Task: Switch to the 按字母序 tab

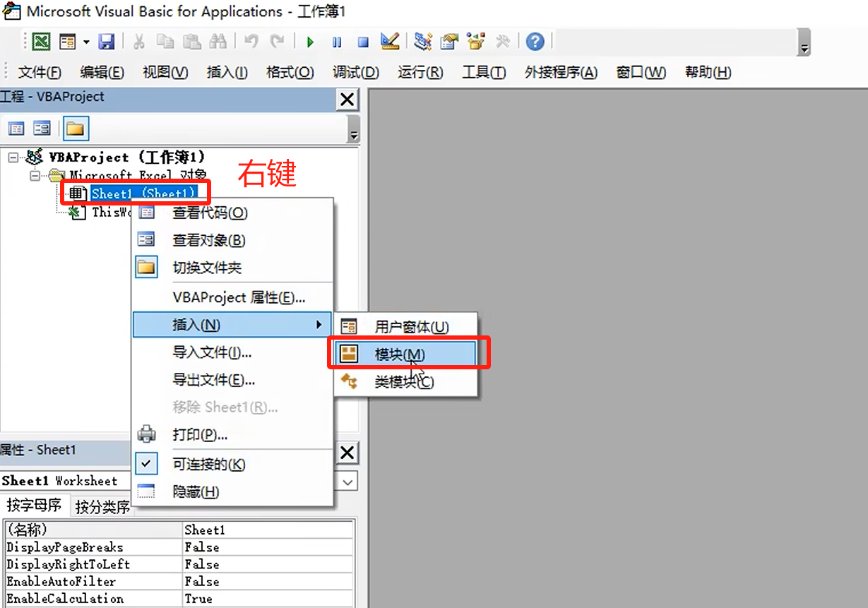Action: point(33,506)
